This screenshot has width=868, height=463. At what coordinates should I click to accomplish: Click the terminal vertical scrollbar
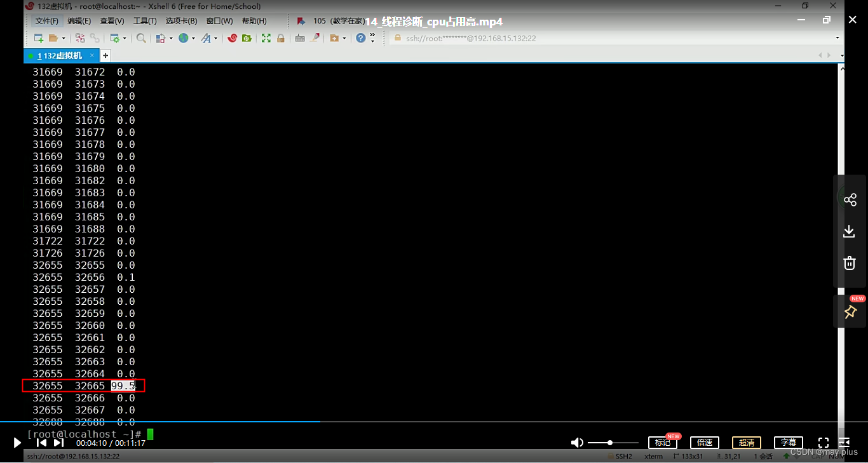(x=841, y=248)
